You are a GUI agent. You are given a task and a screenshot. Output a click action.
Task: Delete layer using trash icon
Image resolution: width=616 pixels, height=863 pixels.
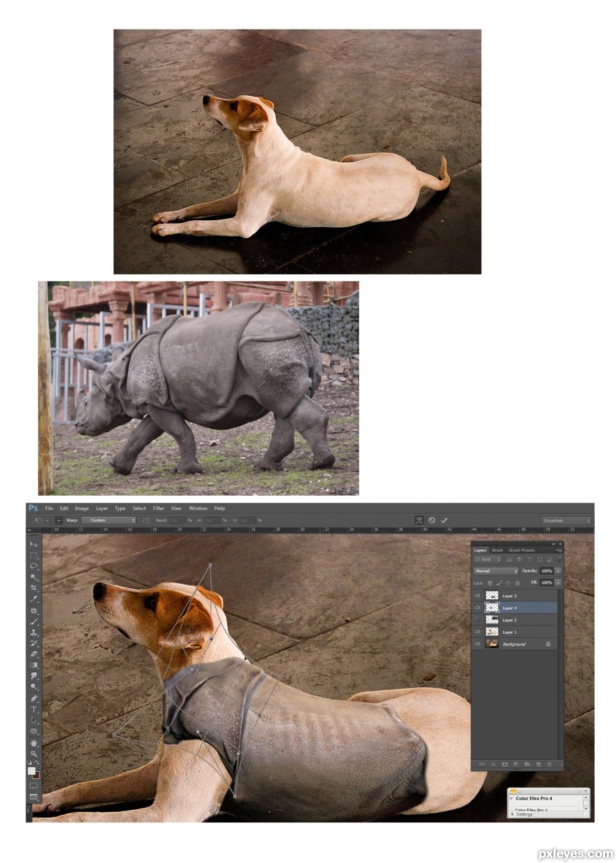pyautogui.click(x=549, y=764)
